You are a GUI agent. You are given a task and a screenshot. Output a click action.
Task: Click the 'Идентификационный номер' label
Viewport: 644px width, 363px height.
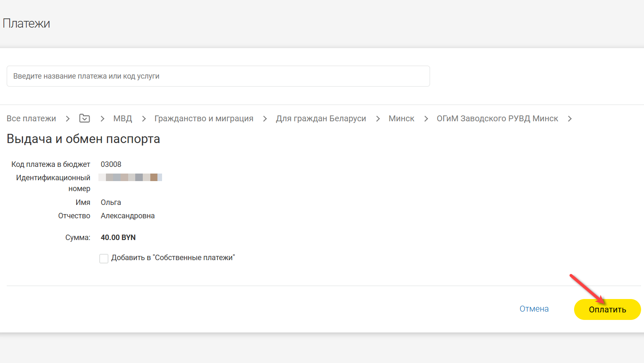tap(53, 183)
